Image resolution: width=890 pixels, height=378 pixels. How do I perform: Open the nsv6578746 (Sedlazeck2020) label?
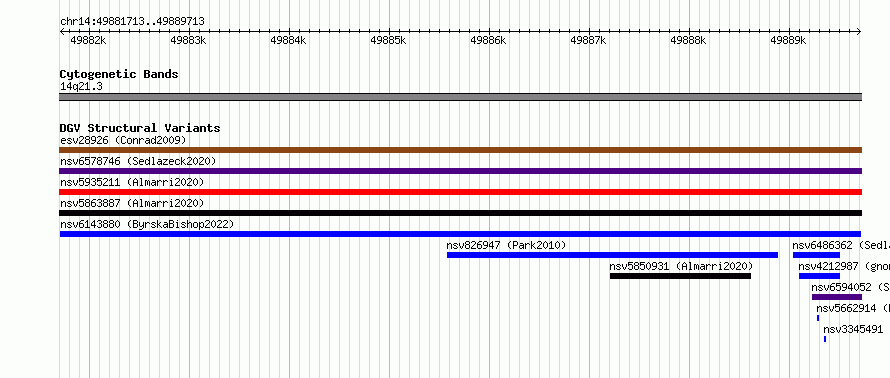pos(138,161)
